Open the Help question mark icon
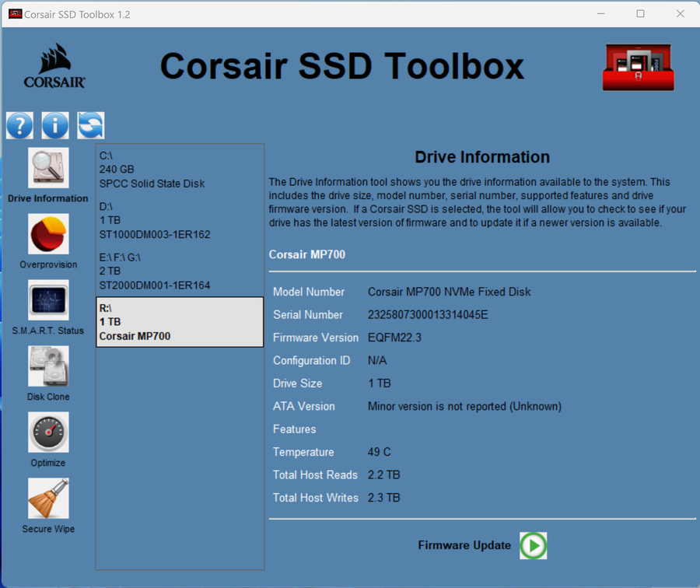Screen dimensions: 700x588 coord(19,125)
